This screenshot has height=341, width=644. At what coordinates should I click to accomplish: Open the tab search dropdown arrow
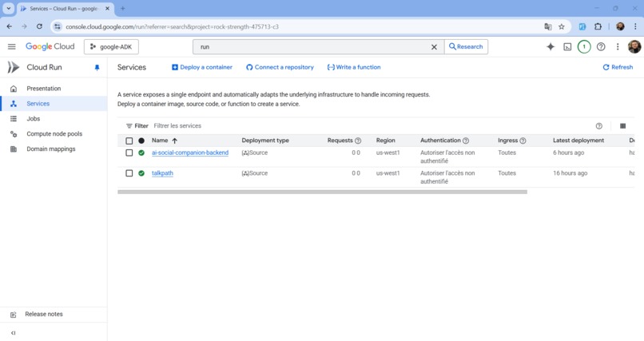[8, 8]
